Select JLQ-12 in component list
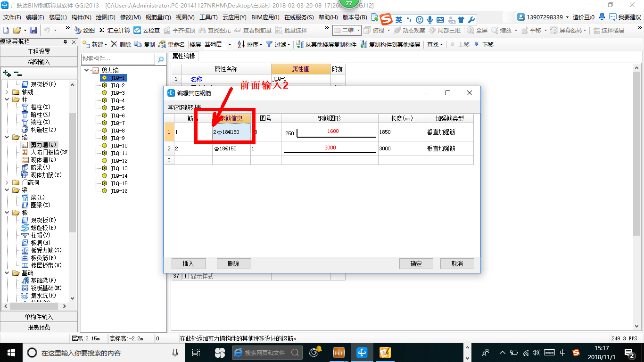644x362 pixels. [119, 161]
